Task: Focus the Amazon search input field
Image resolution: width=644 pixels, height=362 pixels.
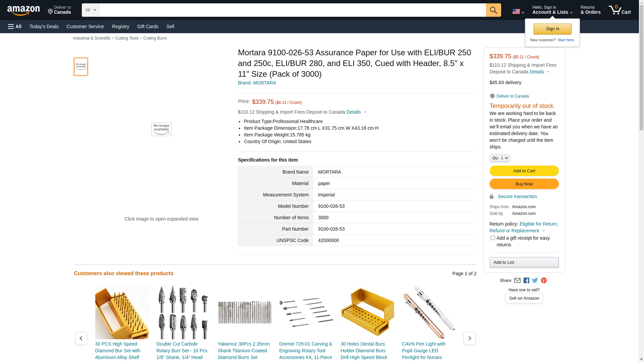Action: point(292,10)
